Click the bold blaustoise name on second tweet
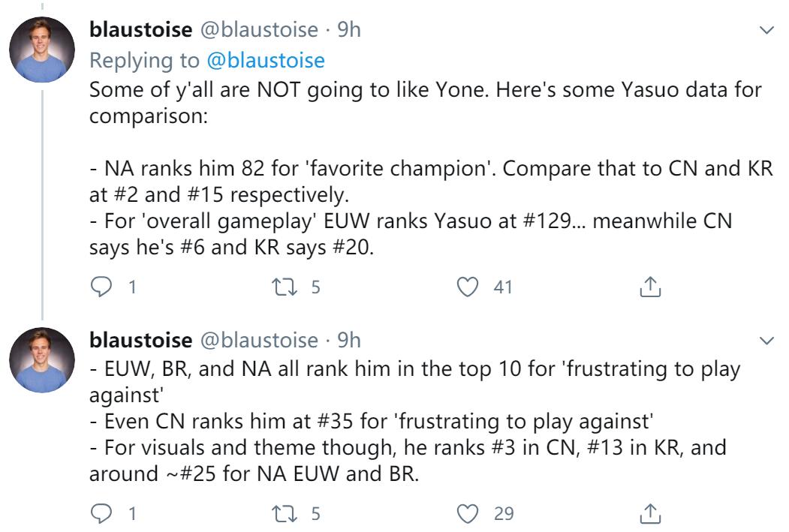Screen dimensions: 789x532 (x=140, y=340)
